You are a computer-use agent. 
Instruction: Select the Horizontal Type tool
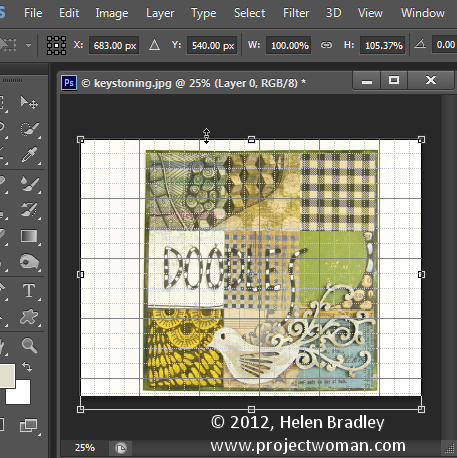tap(29, 290)
